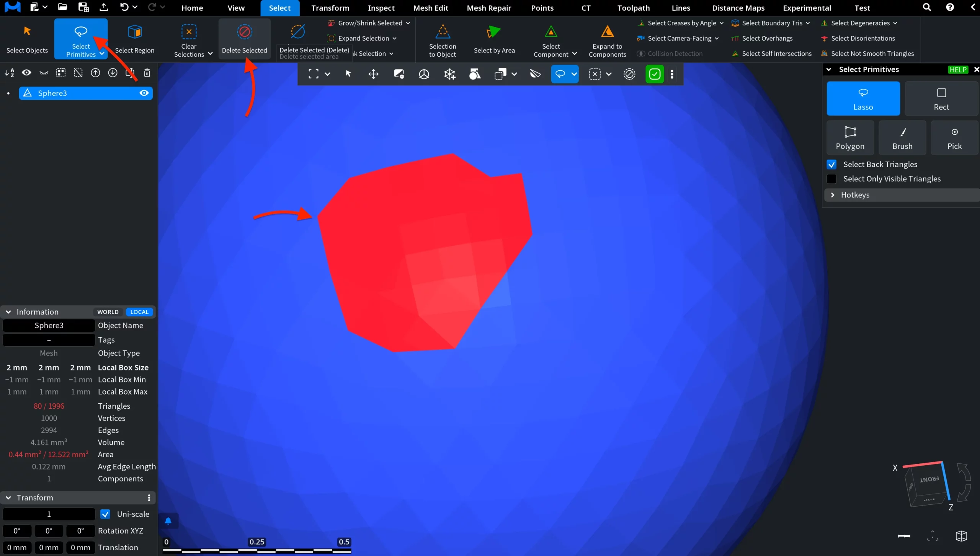Viewport: 980px width, 556px height.
Task: Select the Sphere3 object in scene tree
Action: (86, 93)
